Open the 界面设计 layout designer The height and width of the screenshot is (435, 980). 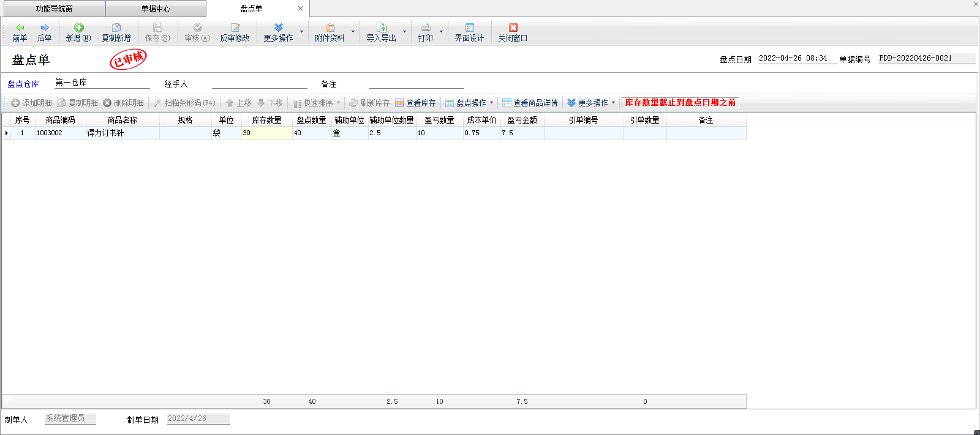[x=469, y=32]
